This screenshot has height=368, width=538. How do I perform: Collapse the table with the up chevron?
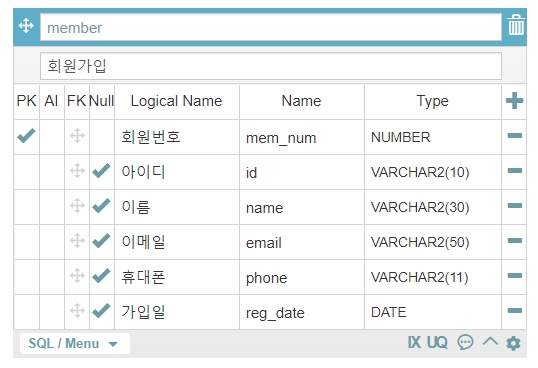point(490,342)
